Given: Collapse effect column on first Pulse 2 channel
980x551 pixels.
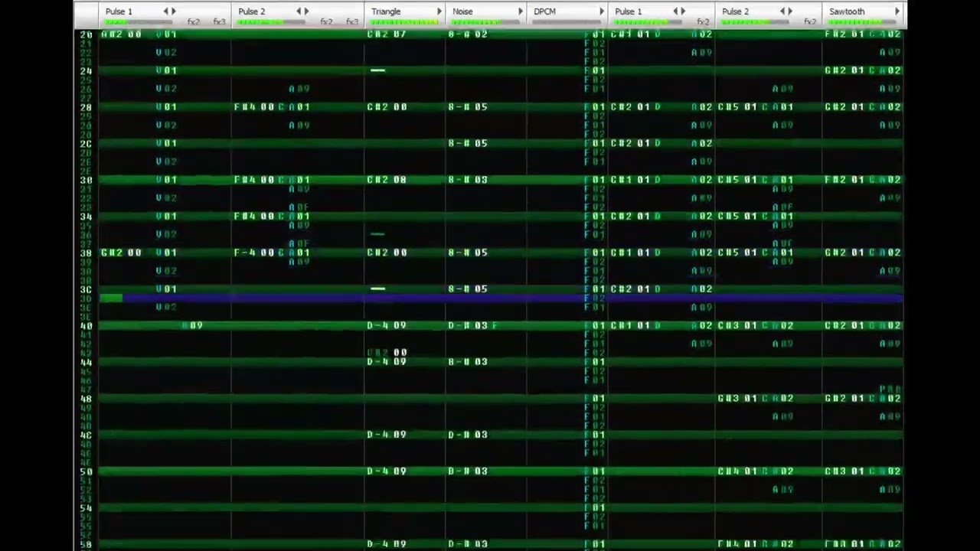Looking at the screenshot, I should point(299,11).
